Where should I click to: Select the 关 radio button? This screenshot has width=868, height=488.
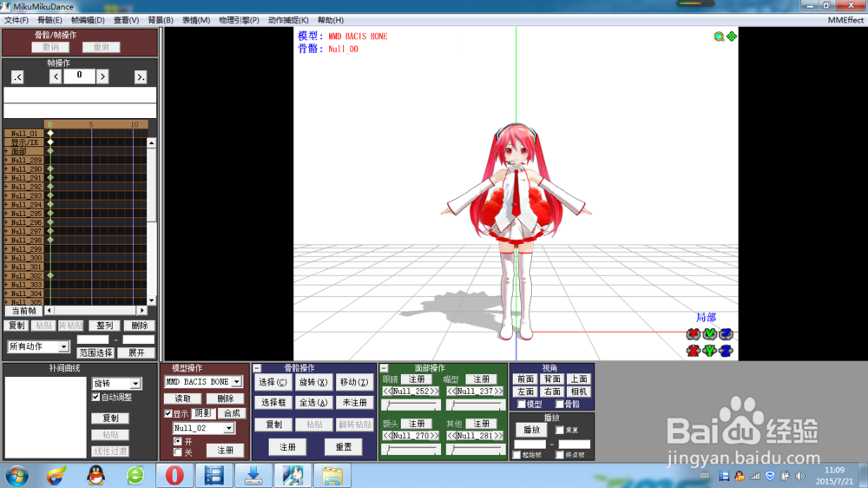coord(178,452)
